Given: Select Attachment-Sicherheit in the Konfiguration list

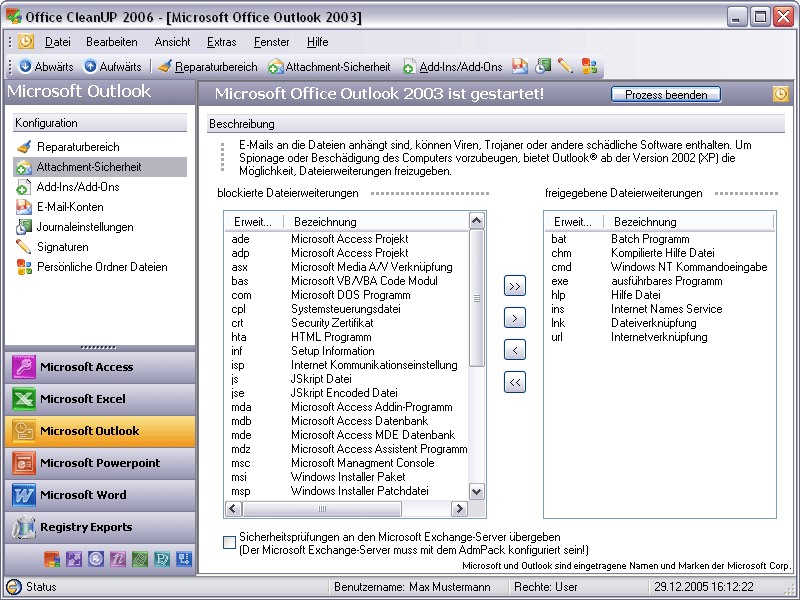Looking at the screenshot, I should [100, 167].
